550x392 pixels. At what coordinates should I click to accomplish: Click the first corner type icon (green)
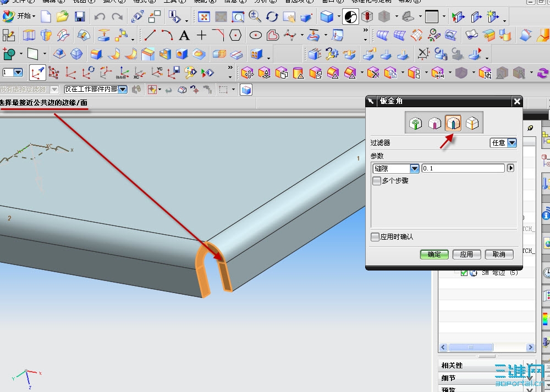click(x=416, y=123)
